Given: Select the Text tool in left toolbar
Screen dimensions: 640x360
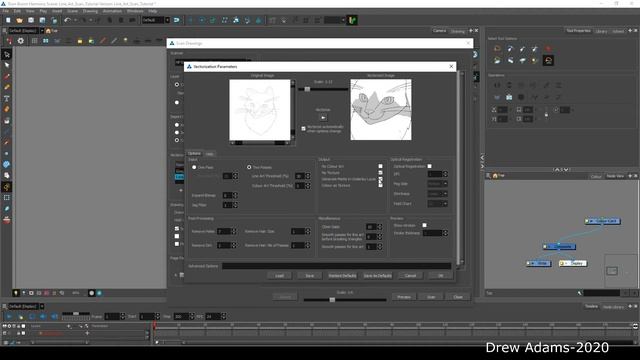Looking at the screenshot, I should coord(7,98).
